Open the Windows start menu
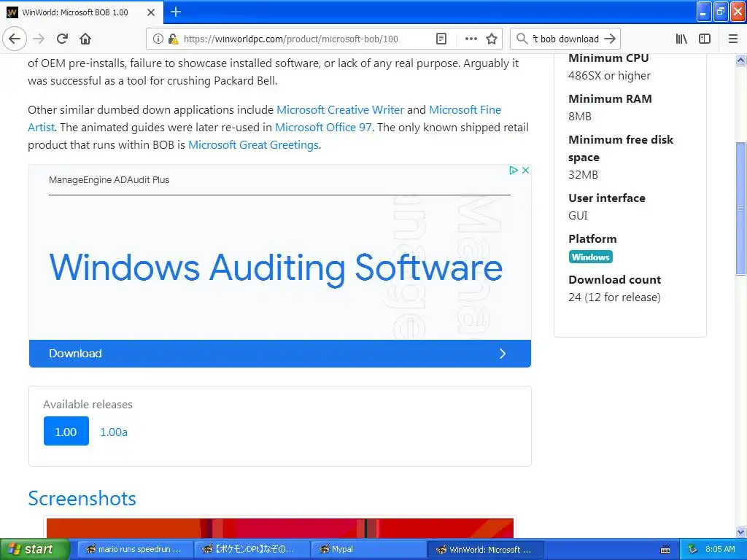 point(34,549)
